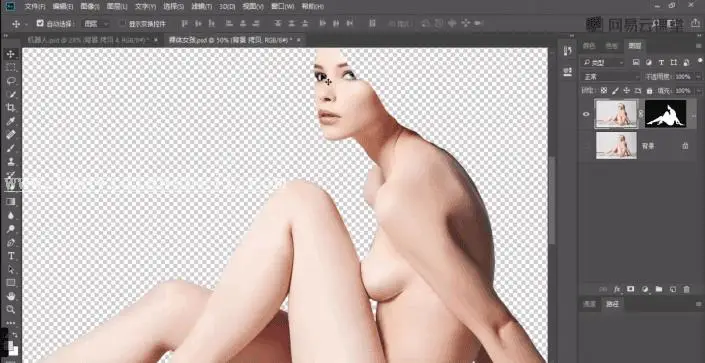Open the 不透明度 slider arrow
The height and width of the screenshot is (363, 705).
tap(698, 77)
